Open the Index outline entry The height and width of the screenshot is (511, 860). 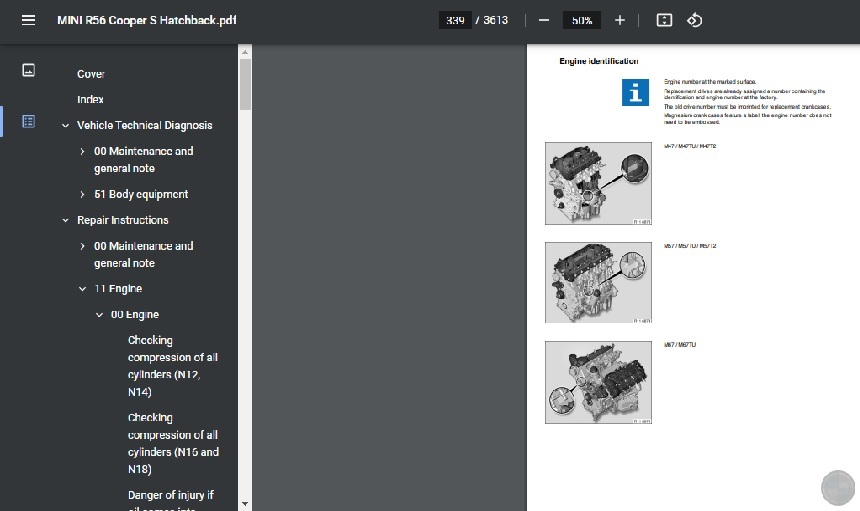pyautogui.click(x=90, y=99)
